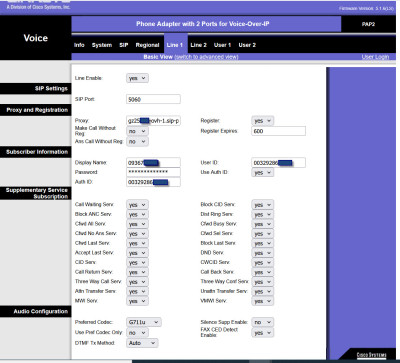Screen dimensions: 400x363
Task: Open MWI Serv dropdown
Action: pyautogui.click(x=137, y=301)
